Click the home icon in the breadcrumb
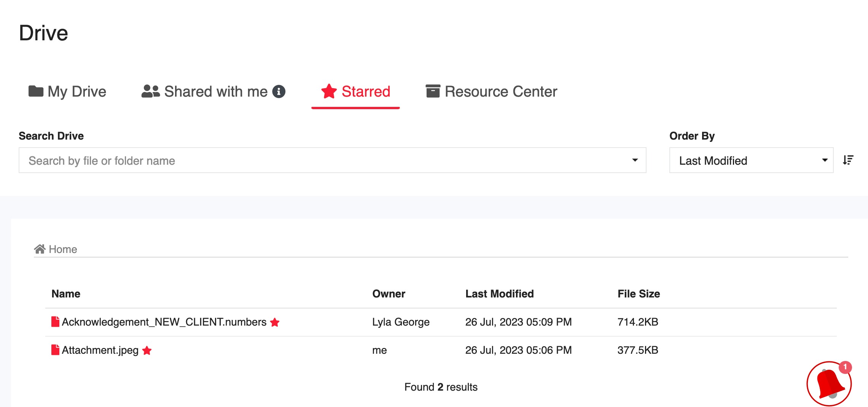The height and width of the screenshot is (407, 868). point(40,249)
